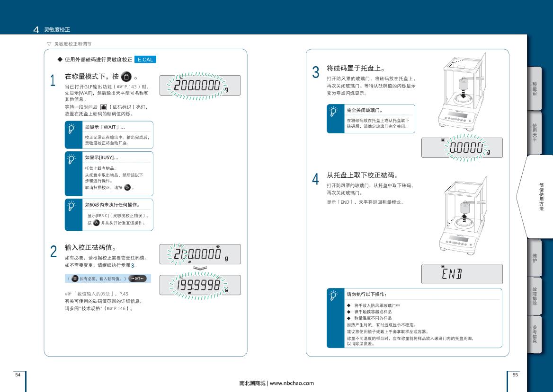The width and height of the screenshot is (553, 392).
Task: Click the calibration weight key icon in step 1
Action: coord(126,77)
